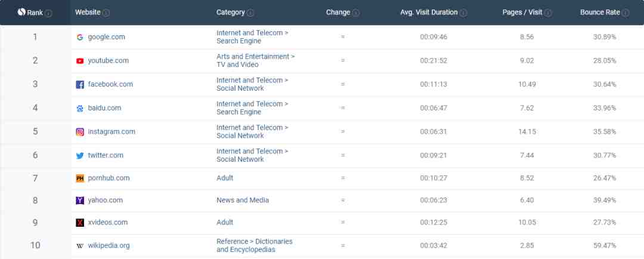Open the twitter.com link

pyautogui.click(x=106, y=155)
